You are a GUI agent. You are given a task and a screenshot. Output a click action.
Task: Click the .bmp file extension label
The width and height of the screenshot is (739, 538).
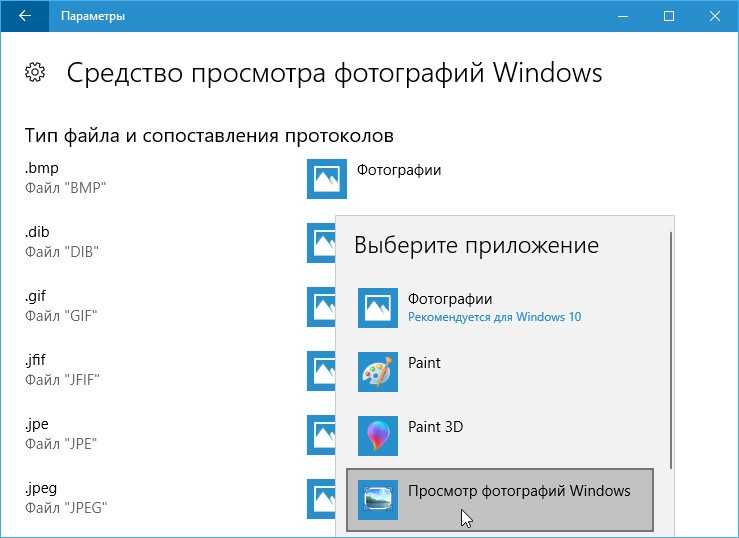click(x=42, y=168)
